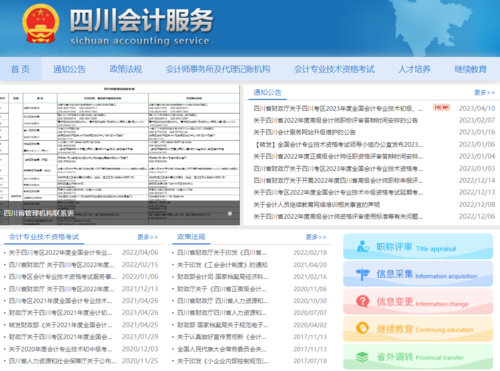Select the 通知公告 section header tab

[x=267, y=92]
